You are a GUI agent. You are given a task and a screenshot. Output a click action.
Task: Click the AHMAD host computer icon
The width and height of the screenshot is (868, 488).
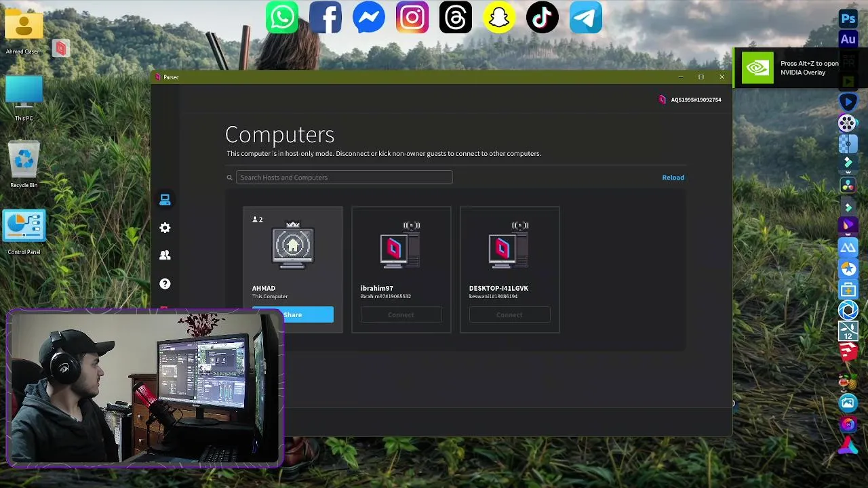(x=293, y=245)
